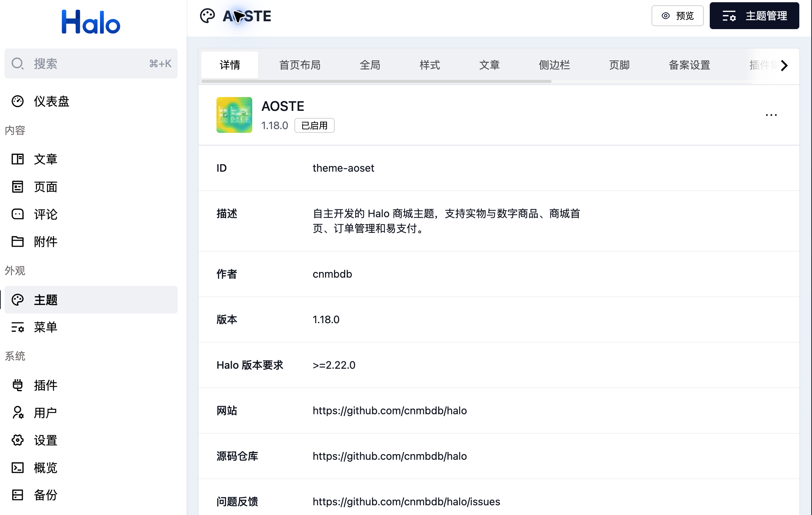The width and height of the screenshot is (812, 515).
Task: Click the 菜单 list-settings icon
Action: [x=18, y=327]
